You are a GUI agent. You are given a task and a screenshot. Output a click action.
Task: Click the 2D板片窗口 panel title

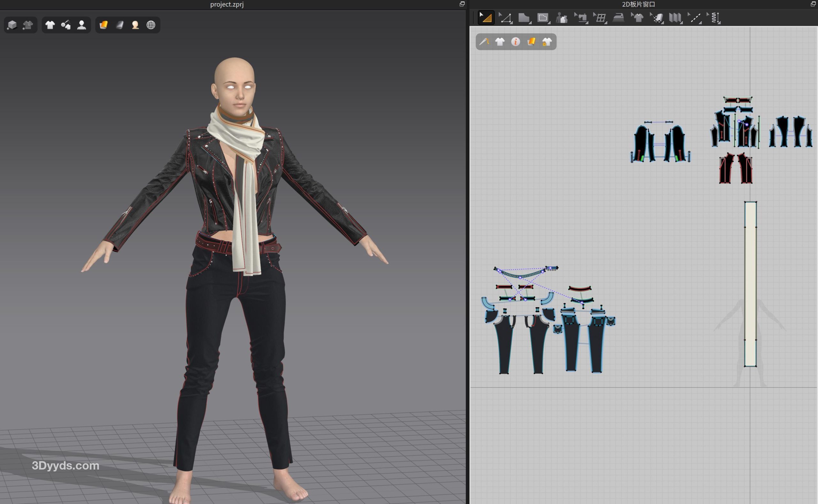click(638, 4)
